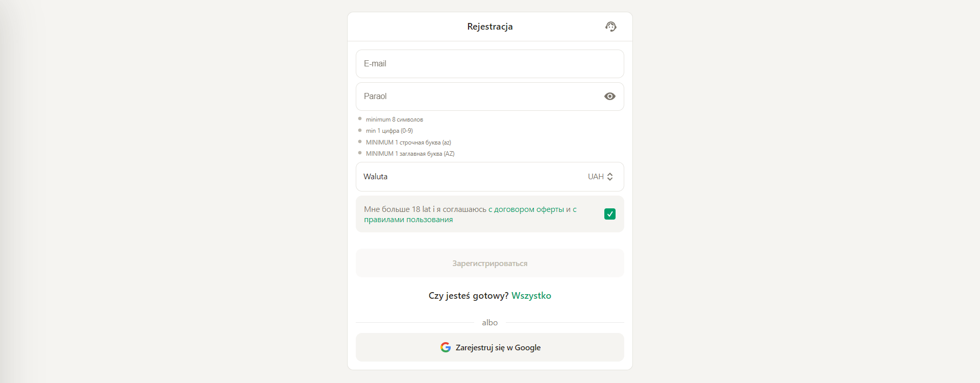Click the Зарегистрироваться button
980x383 pixels.
(490, 263)
